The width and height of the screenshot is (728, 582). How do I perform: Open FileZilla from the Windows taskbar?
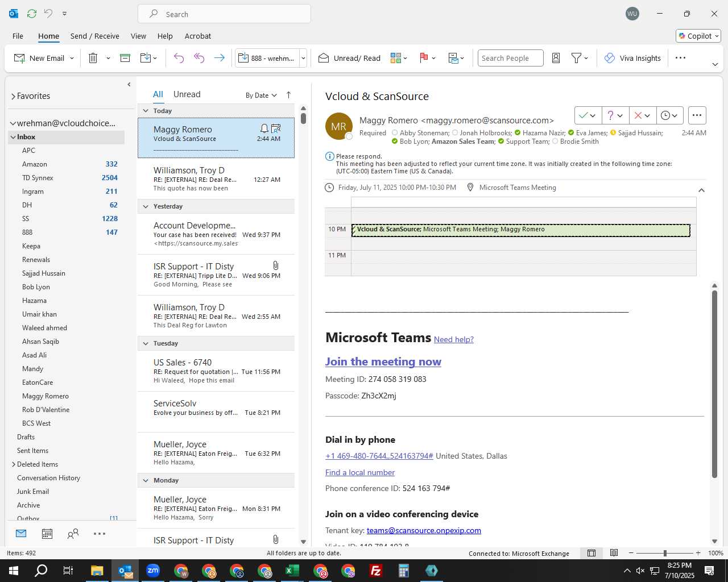(376, 571)
